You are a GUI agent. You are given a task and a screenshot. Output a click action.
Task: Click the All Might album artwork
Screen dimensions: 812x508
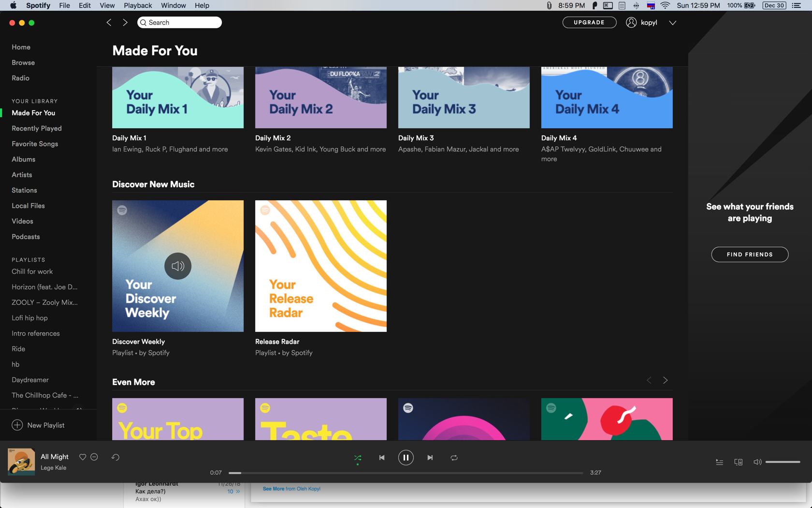21,462
